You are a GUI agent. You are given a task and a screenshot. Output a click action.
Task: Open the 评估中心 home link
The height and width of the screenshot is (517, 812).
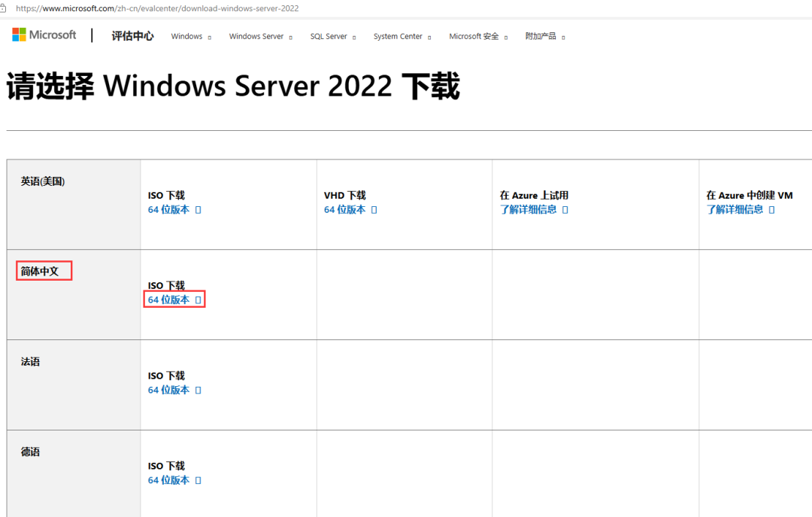click(x=132, y=36)
